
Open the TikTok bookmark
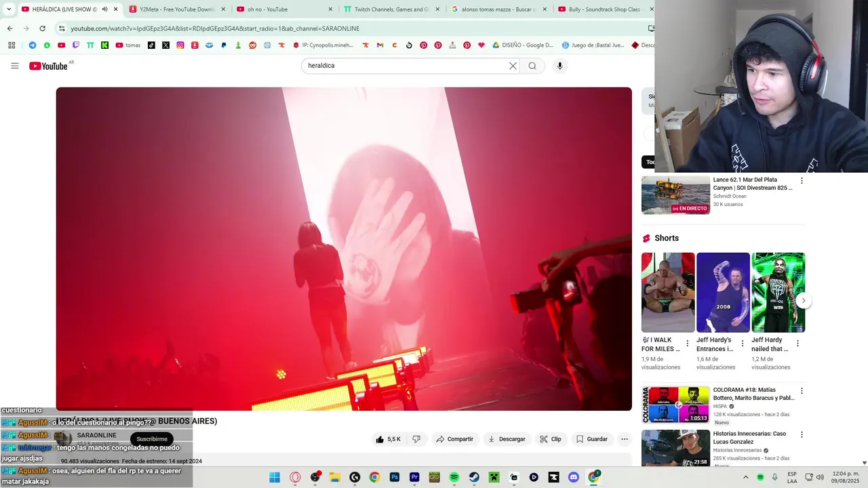(x=151, y=45)
